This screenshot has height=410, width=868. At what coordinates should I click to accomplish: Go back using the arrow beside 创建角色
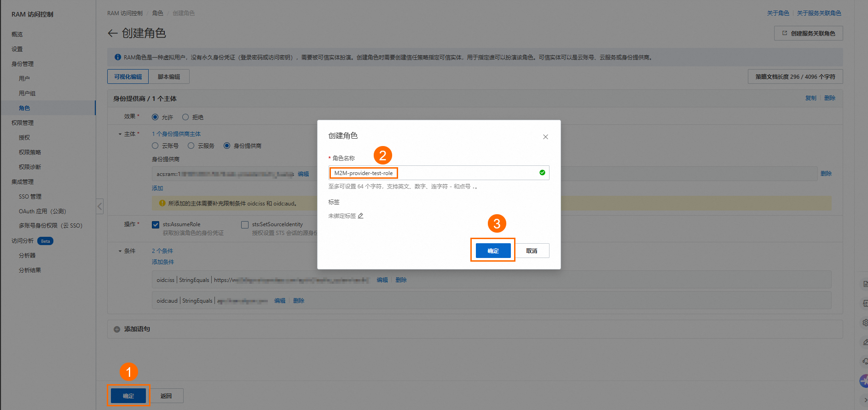[x=112, y=33]
